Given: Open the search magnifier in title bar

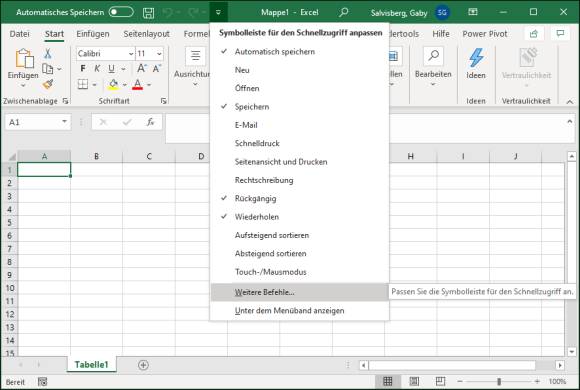Looking at the screenshot, I should [343, 12].
